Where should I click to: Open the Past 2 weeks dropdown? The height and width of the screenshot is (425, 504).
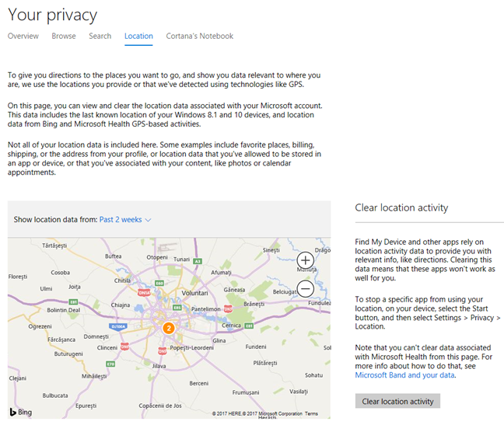[x=125, y=220]
